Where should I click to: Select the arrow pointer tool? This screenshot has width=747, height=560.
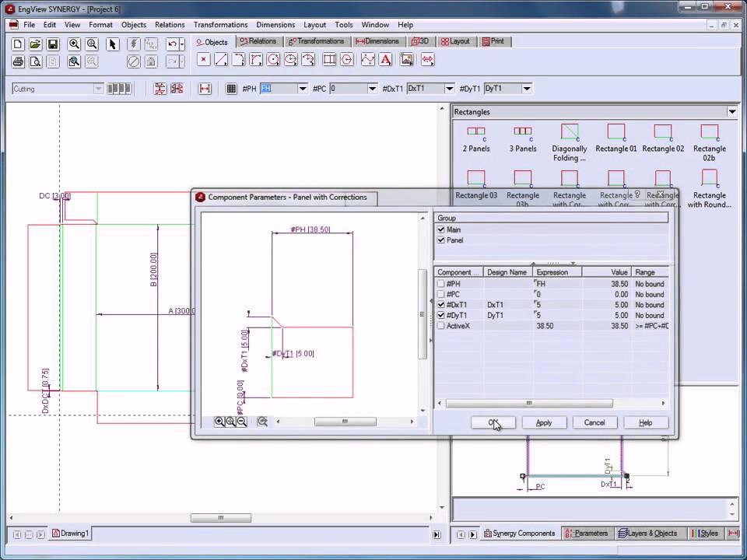[x=112, y=44]
